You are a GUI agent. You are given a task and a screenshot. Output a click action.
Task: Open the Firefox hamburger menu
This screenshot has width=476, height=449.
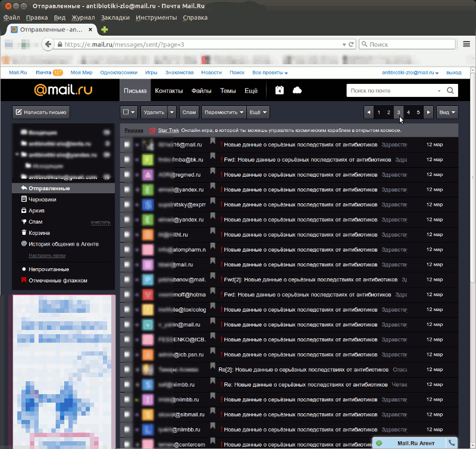pos(466,44)
